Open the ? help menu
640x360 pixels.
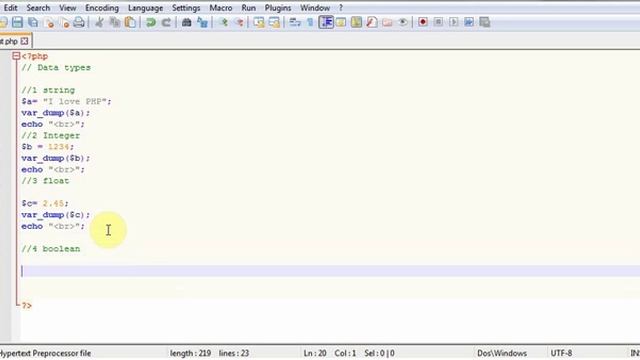pos(341,8)
